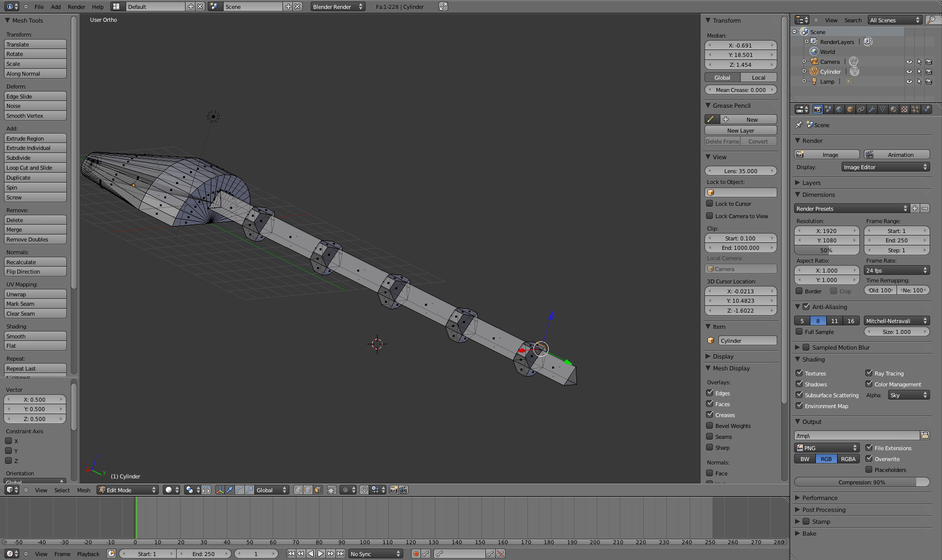Open Texture properties checker icon
The image size is (942, 560).
click(x=904, y=109)
